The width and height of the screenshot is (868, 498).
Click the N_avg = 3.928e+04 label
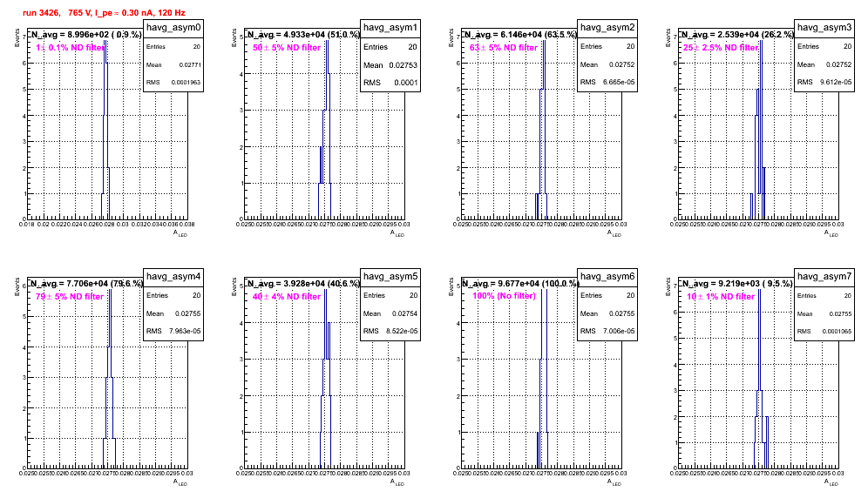303,283
